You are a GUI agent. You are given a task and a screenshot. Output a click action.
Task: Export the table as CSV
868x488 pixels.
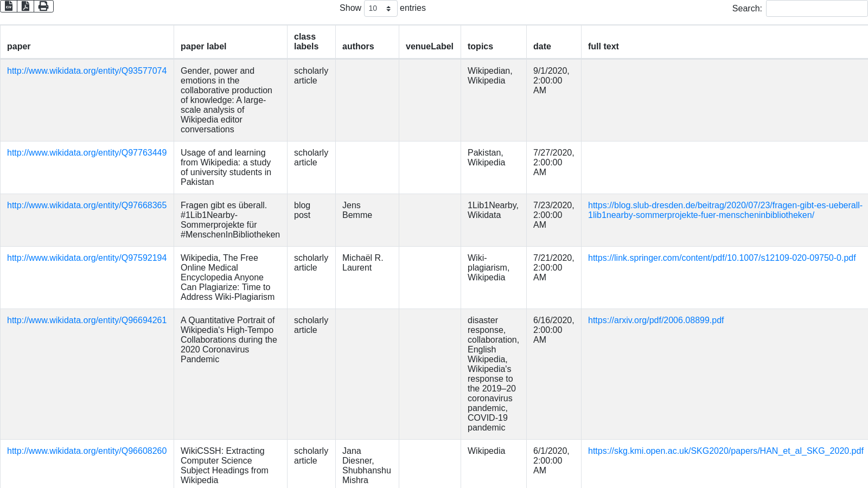pos(9,6)
